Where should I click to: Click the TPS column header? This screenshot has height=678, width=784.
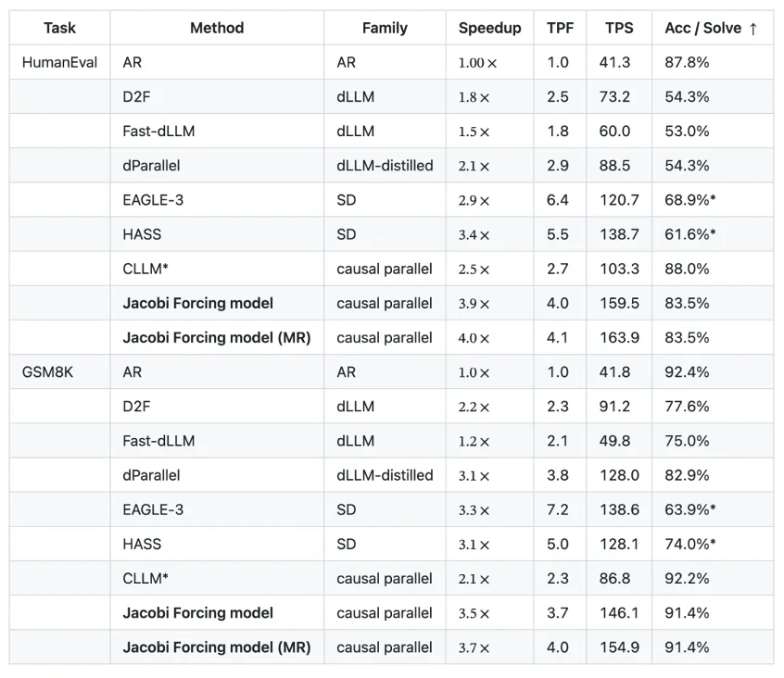pos(619,29)
